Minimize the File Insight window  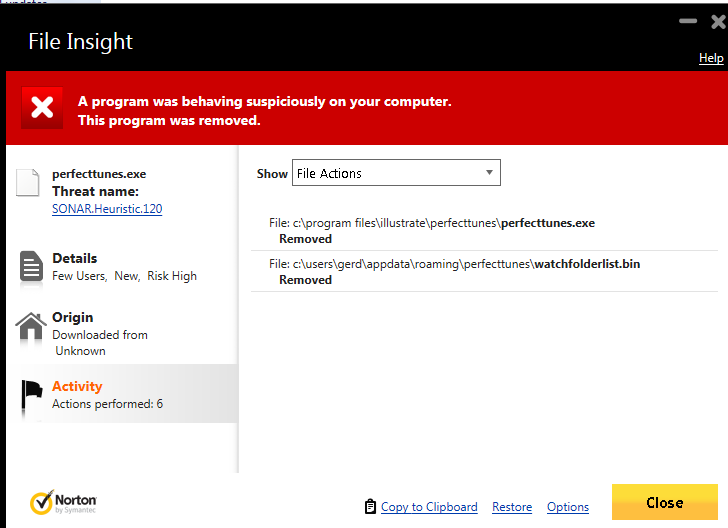coord(688,22)
